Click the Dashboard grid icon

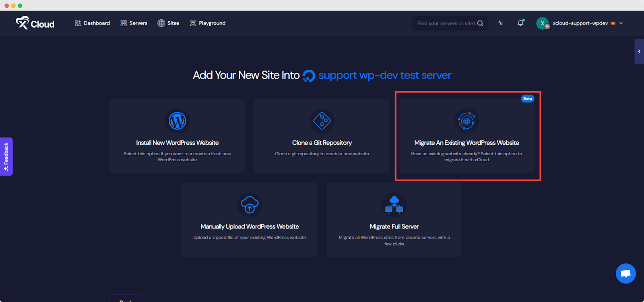[78, 23]
